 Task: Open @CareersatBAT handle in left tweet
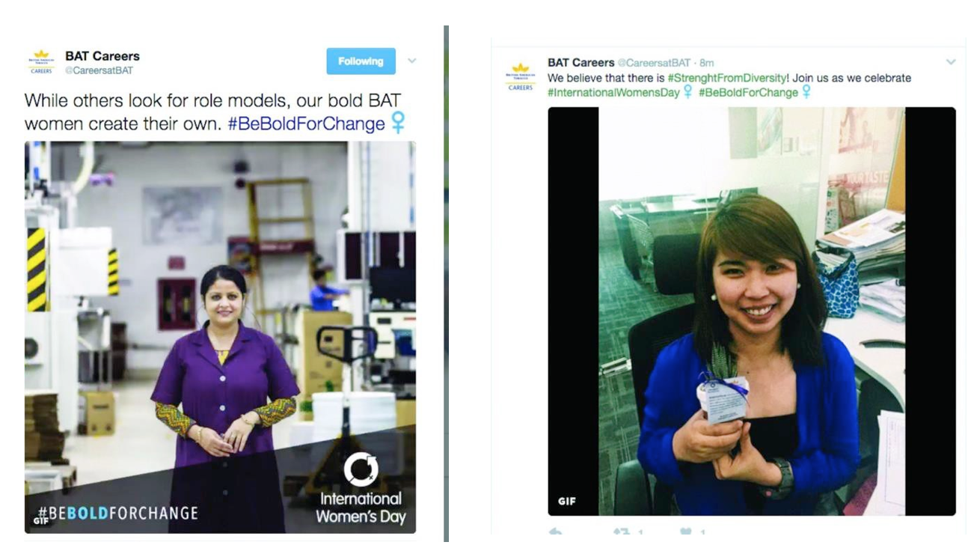tap(99, 70)
